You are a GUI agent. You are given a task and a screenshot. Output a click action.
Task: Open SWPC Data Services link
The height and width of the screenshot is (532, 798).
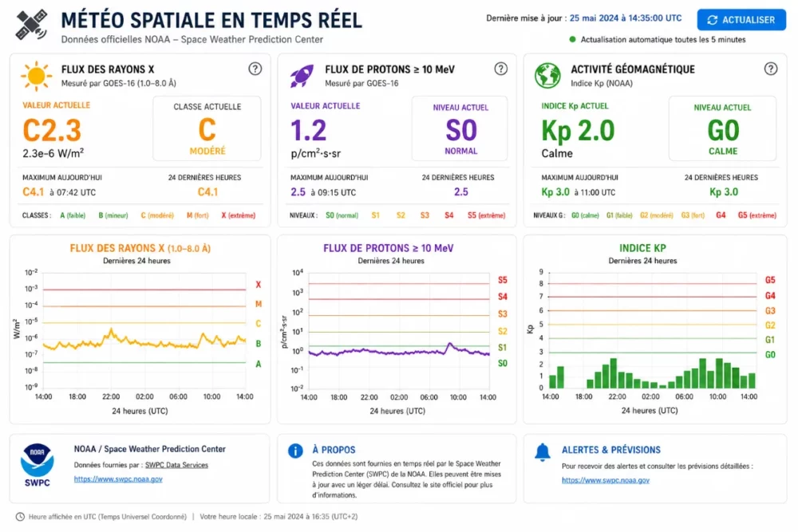pos(176,465)
